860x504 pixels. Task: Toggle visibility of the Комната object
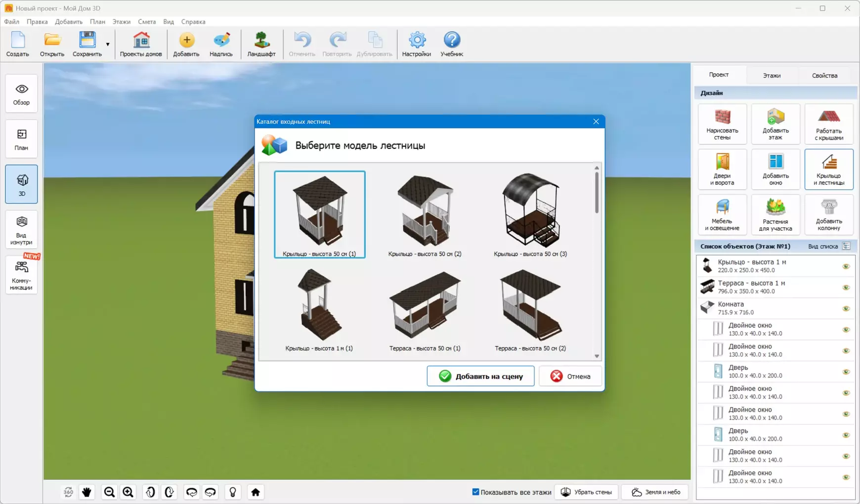coord(846,309)
